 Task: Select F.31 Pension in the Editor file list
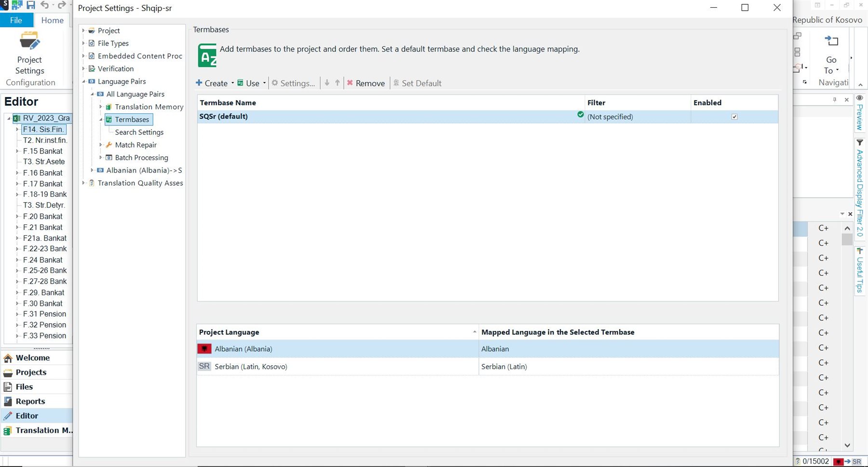click(x=43, y=314)
